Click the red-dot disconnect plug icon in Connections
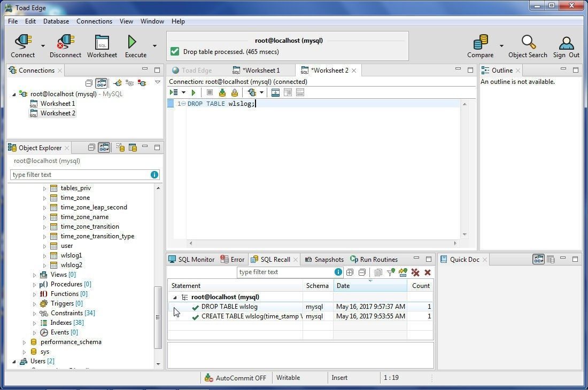The width and height of the screenshot is (588, 390). [142, 83]
